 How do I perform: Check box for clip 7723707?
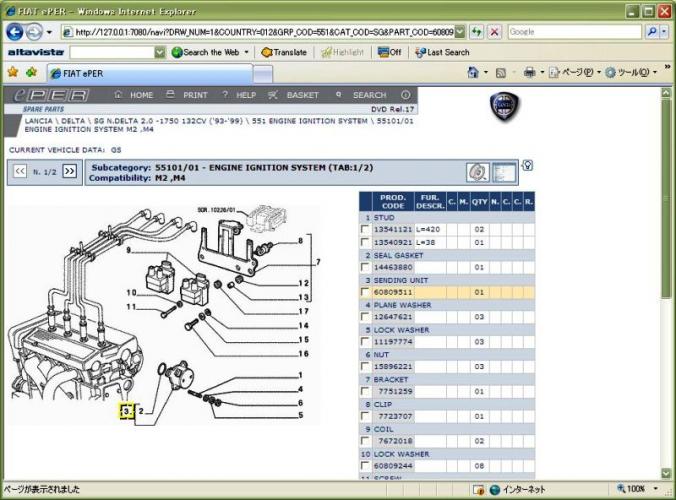click(x=365, y=416)
